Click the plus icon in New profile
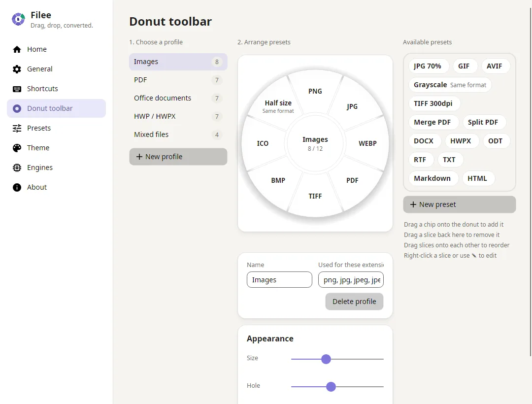Screen dimensions: 532x404 [139, 157]
